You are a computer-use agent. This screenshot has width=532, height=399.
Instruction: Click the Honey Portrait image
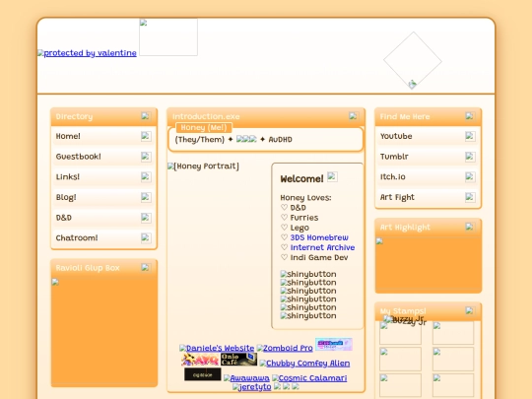(203, 166)
